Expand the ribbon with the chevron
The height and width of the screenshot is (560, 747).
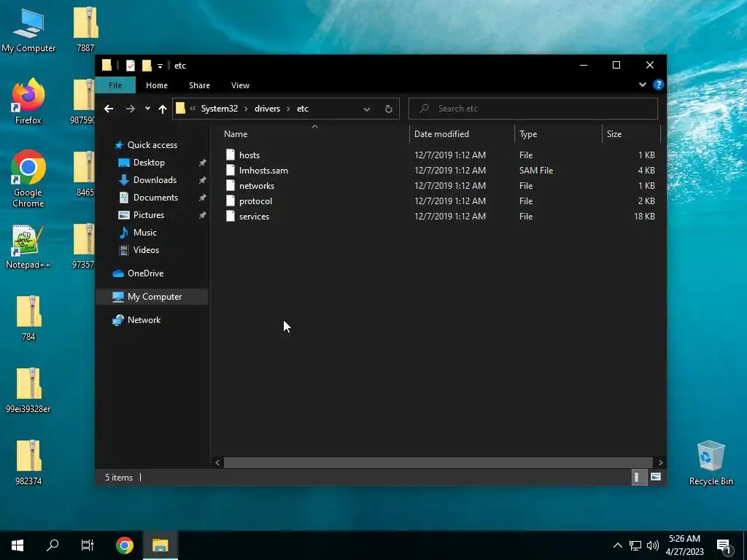642,85
